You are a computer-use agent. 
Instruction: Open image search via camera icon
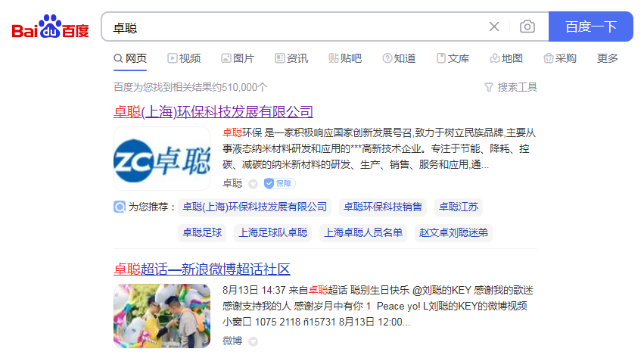click(x=527, y=26)
